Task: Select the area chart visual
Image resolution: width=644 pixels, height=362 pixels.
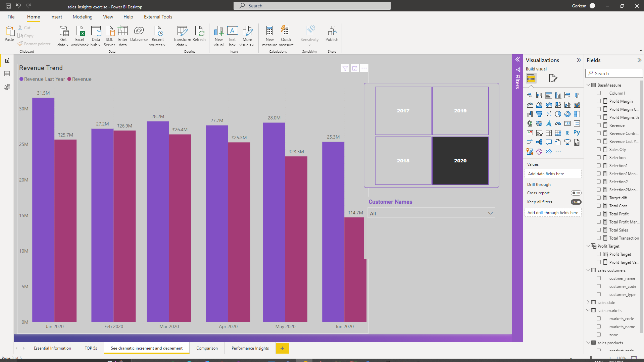Action: tap(539, 105)
